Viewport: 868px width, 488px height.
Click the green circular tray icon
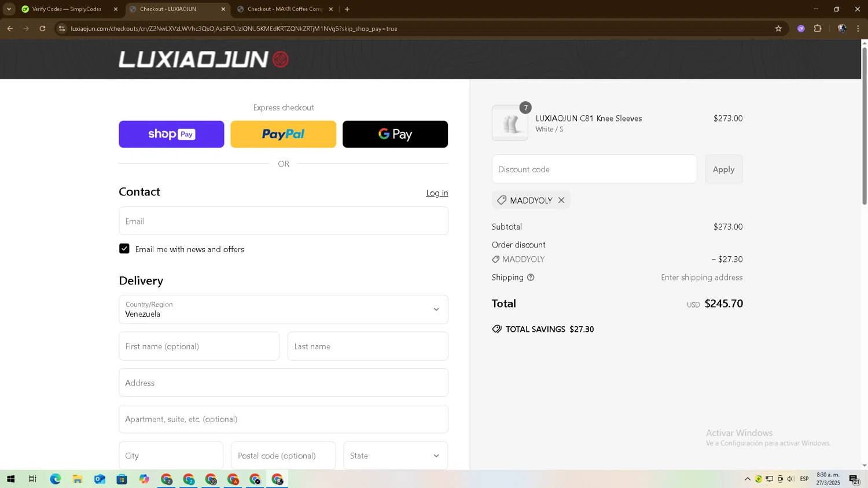coord(759,479)
